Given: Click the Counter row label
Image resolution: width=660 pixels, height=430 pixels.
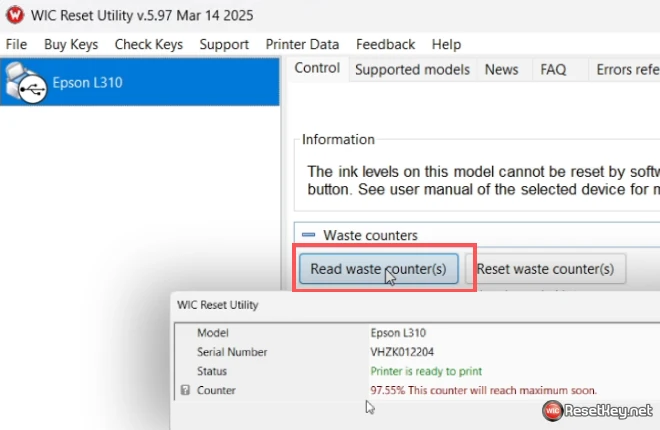Looking at the screenshot, I should (216, 390).
